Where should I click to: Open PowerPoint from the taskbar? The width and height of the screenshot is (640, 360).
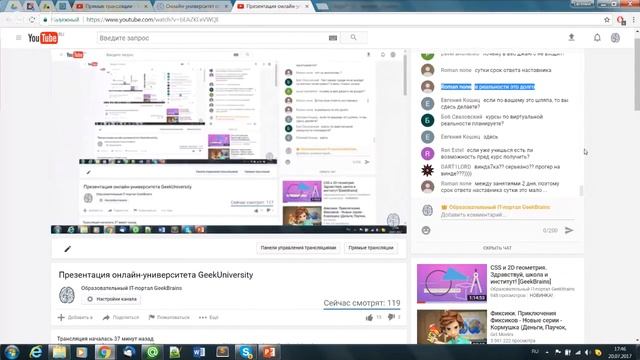pos(269,352)
